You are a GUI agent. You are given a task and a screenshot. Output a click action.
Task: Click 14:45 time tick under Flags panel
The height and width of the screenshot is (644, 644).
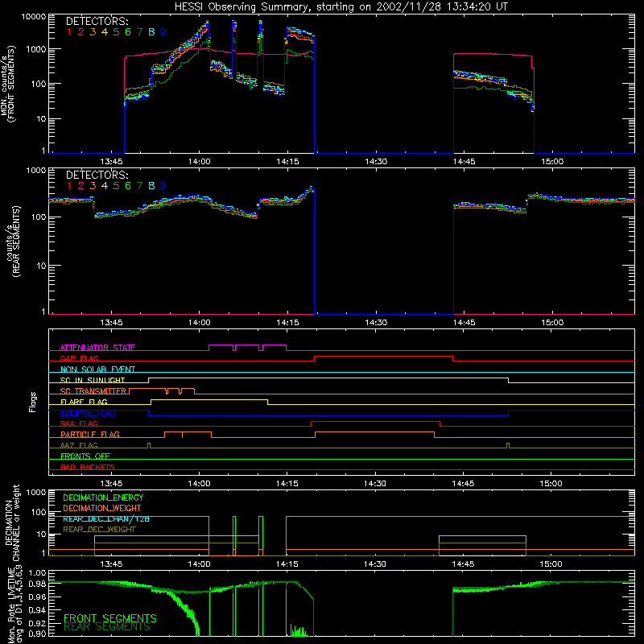pos(463,484)
